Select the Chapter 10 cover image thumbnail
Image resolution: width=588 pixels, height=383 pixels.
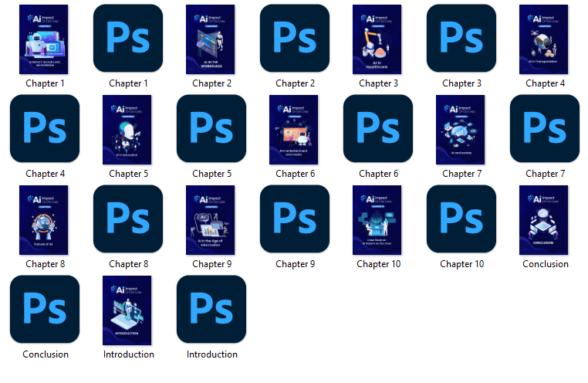(x=377, y=220)
